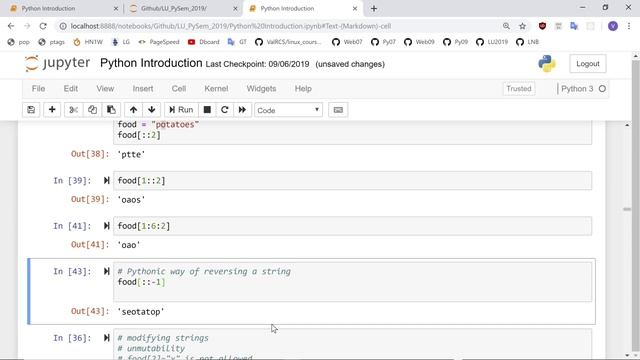The image size is (640, 360).
Task: Open the Edit menu
Action: click(71, 89)
